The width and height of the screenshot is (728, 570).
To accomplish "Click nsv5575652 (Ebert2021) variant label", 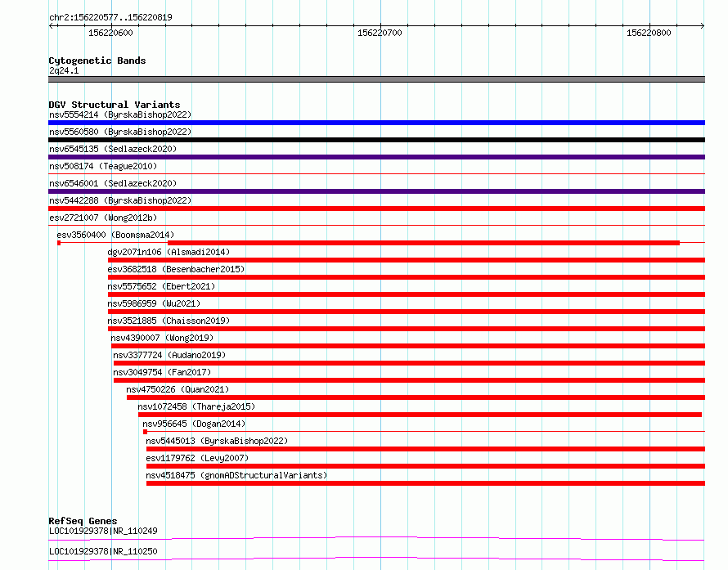I will (x=161, y=286).
